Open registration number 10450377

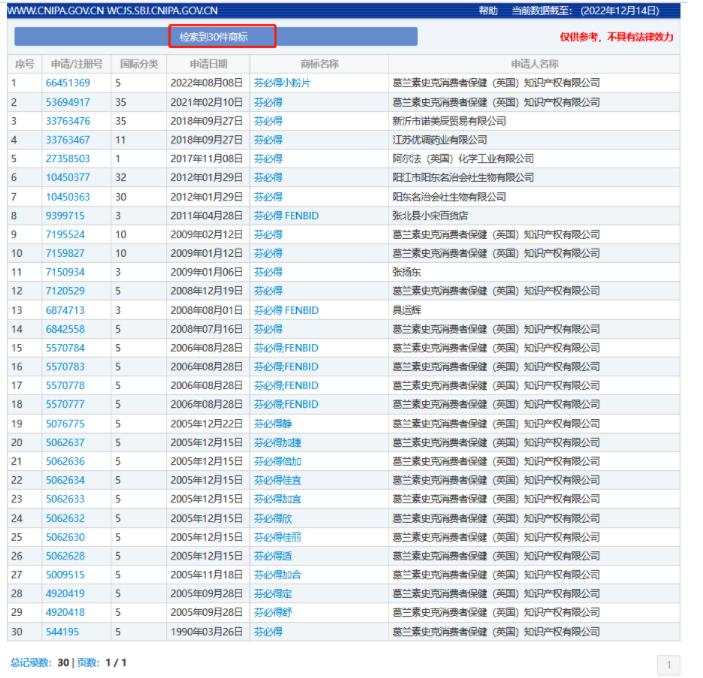[68, 178]
